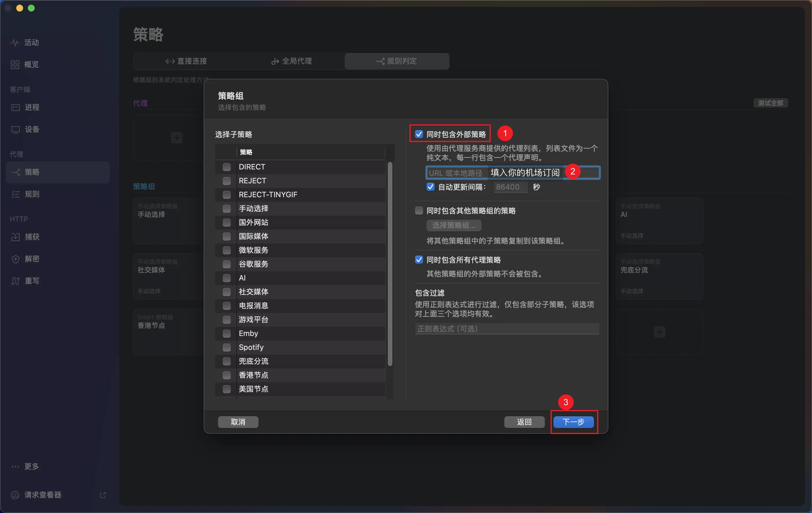Open the Overview (概览) grid icon

tap(15, 64)
